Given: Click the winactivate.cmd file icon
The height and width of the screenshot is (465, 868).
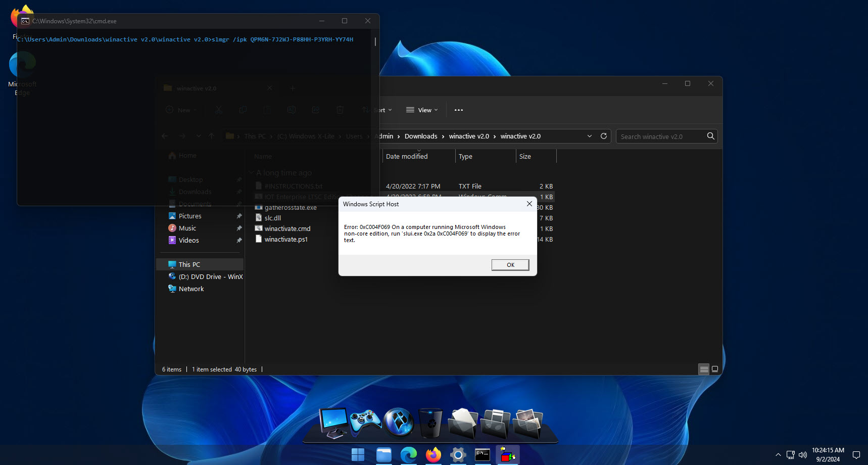Looking at the screenshot, I should [x=259, y=228].
